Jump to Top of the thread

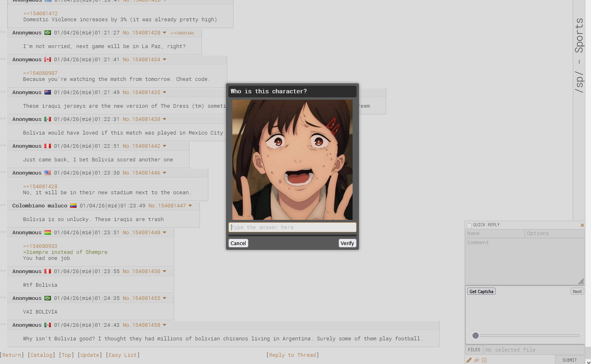[x=67, y=355]
